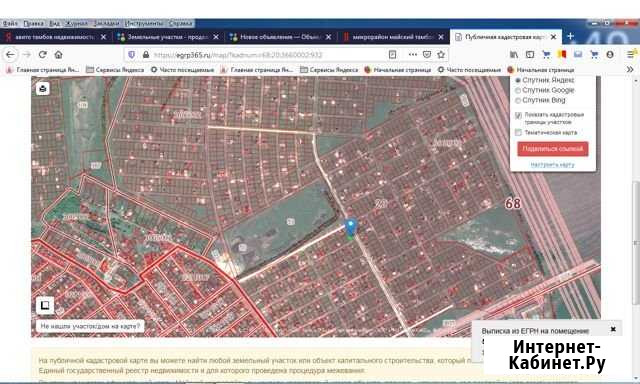
Task: Save page to Pocket
Action: tap(427, 54)
